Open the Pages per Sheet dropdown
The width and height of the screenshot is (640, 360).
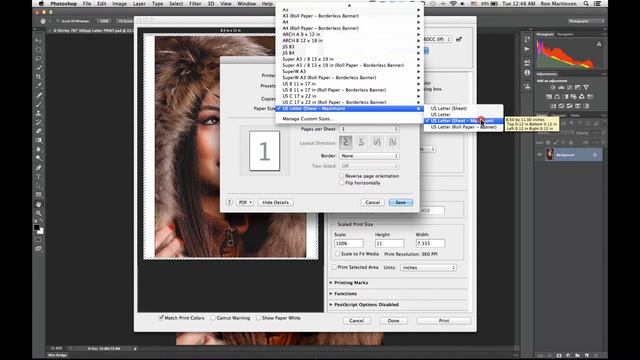(x=369, y=129)
